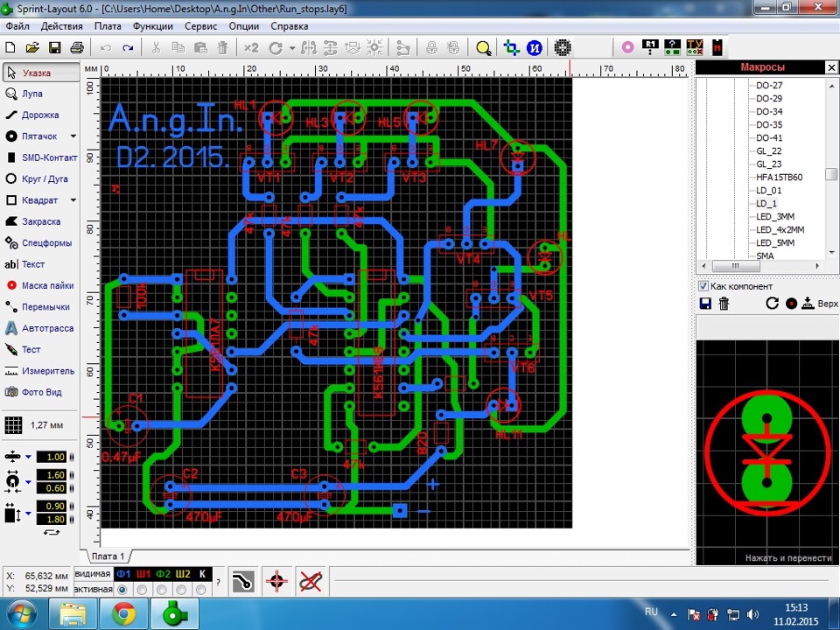Open the Функции menu
The width and height of the screenshot is (840, 630).
tap(152, 26)
